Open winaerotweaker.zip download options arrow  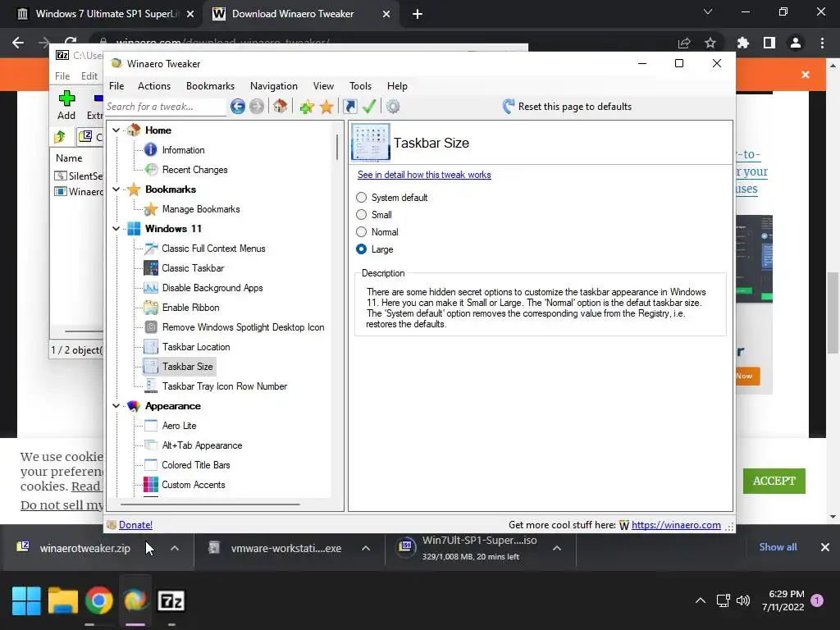175,548
